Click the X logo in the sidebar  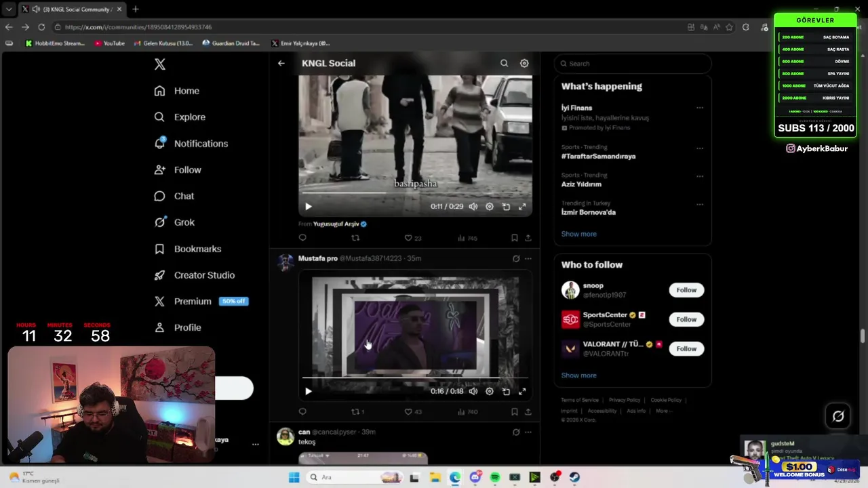tap(159, 64)
